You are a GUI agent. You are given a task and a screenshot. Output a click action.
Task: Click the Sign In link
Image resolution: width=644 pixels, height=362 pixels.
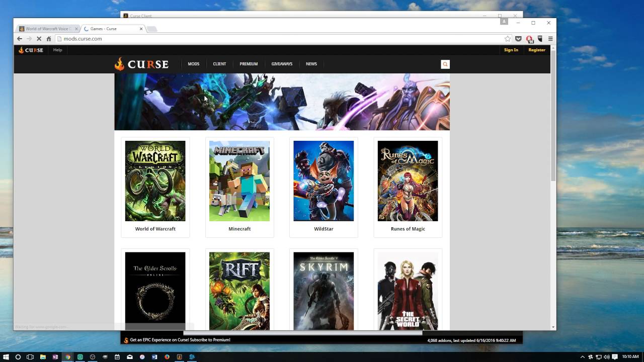(511, 50)
